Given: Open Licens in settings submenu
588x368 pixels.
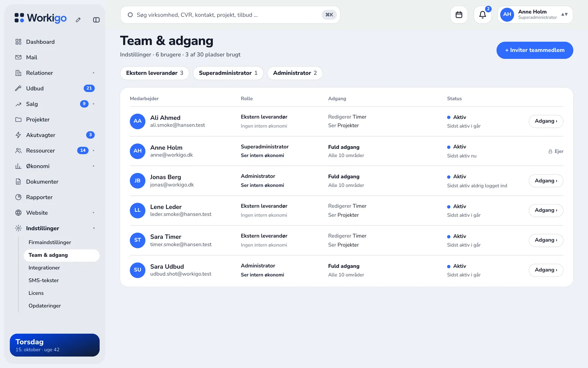Looking at the screenshot, I should (x=36, y=293).
